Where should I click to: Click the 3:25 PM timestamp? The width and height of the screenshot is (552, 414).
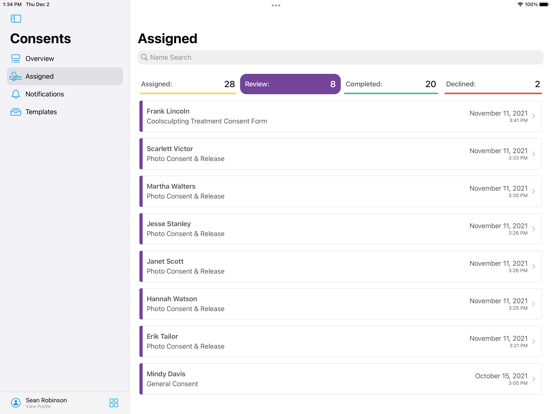518,308
